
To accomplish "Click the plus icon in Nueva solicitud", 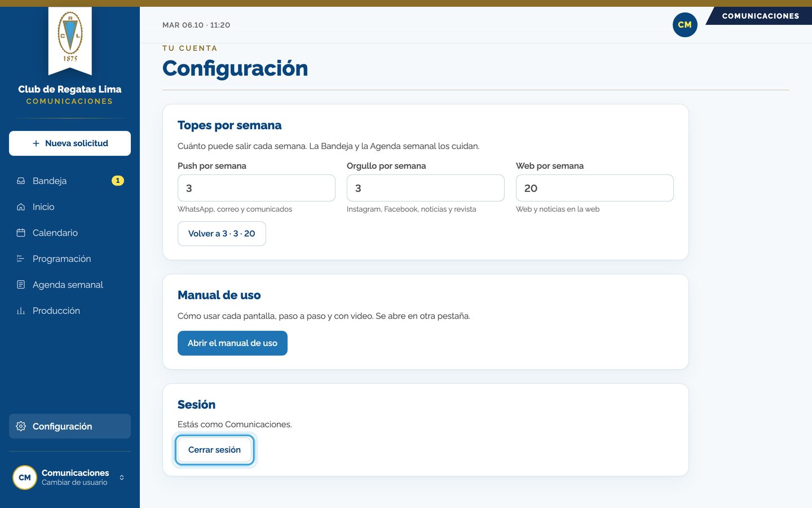I will coord(36,143).
